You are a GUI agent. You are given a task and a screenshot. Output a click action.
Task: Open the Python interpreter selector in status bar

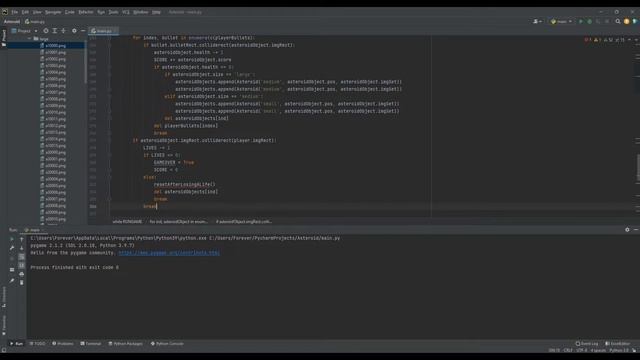pos(619,350)
